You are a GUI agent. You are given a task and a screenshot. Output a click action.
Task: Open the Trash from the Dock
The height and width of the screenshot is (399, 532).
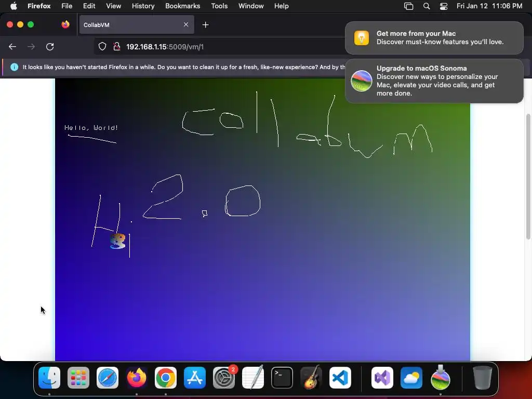pyautogui.click(x=483, y=378)
